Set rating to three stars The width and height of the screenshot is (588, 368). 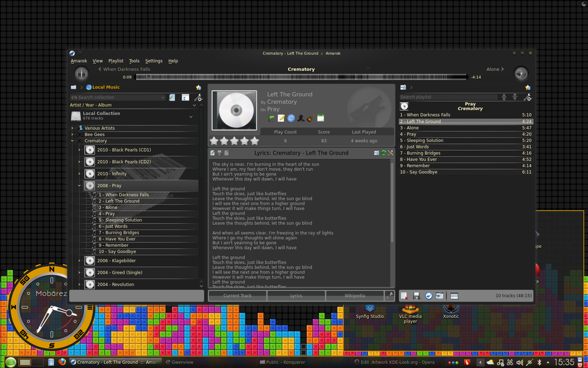click(235, 141)
